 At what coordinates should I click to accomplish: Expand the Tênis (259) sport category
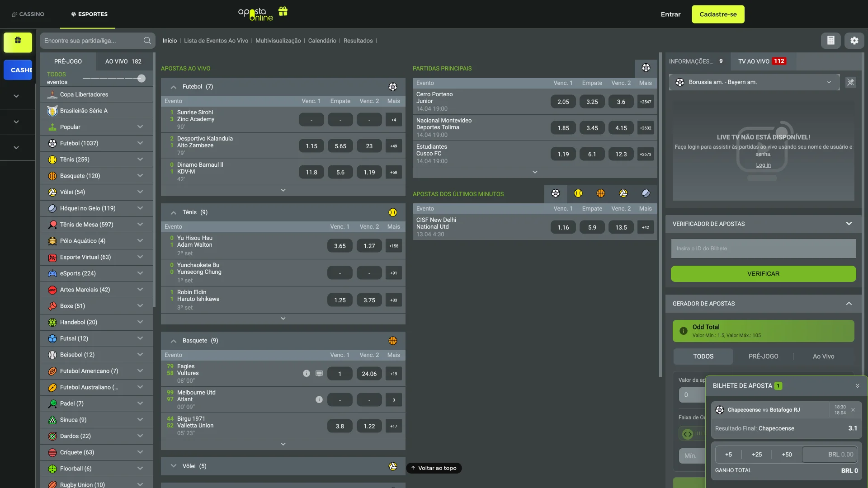coord(96,160)
